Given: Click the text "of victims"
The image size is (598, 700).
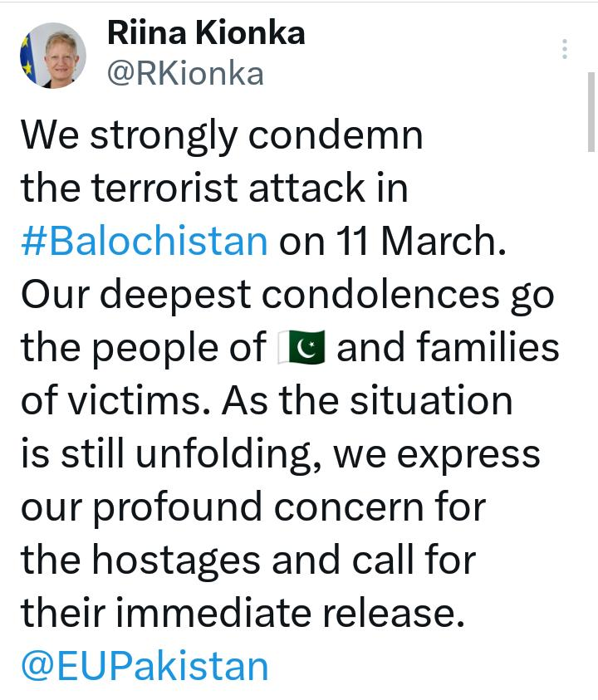Looking at the screenshot, I should [103, 402].
